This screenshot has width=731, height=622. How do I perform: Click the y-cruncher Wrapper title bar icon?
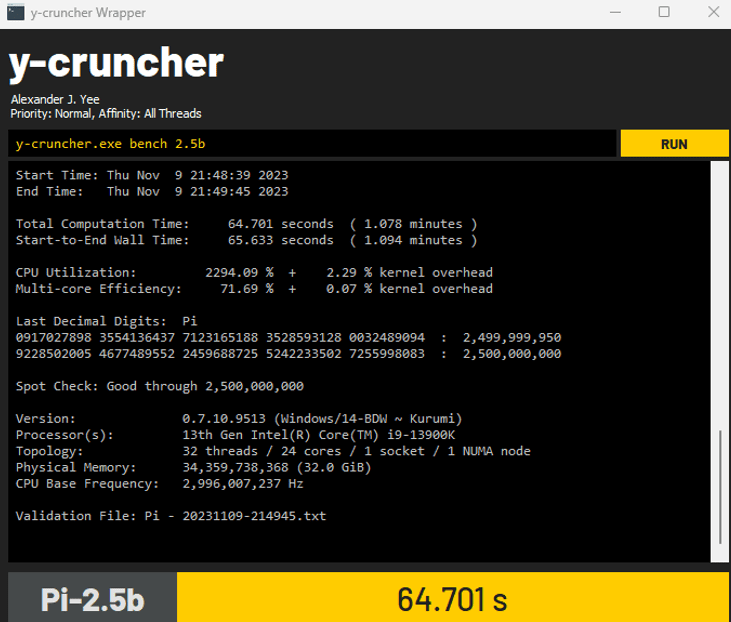tap(15, 12)
